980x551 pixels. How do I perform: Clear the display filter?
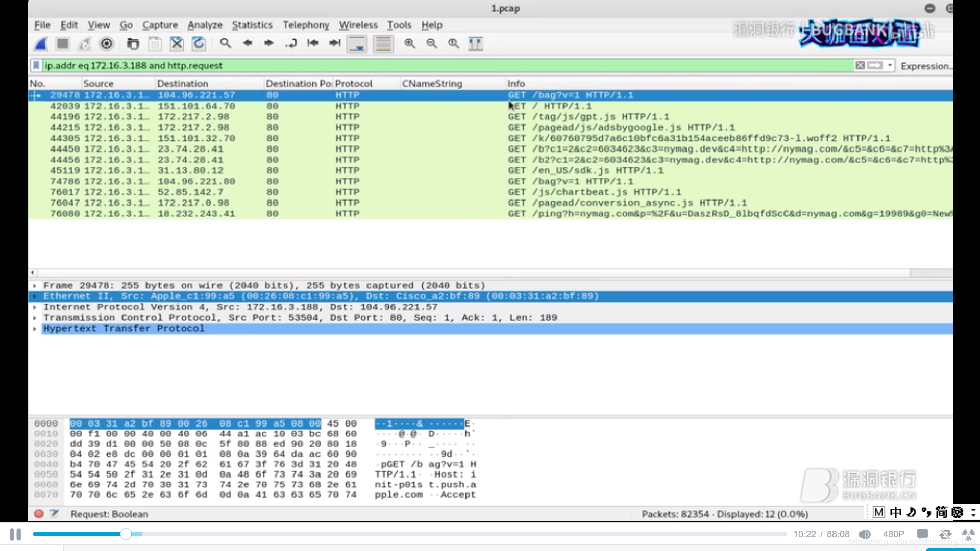(860, 65)
